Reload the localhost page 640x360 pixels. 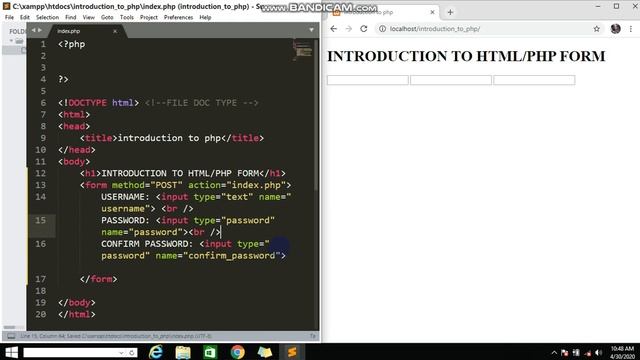coord(364,29)
